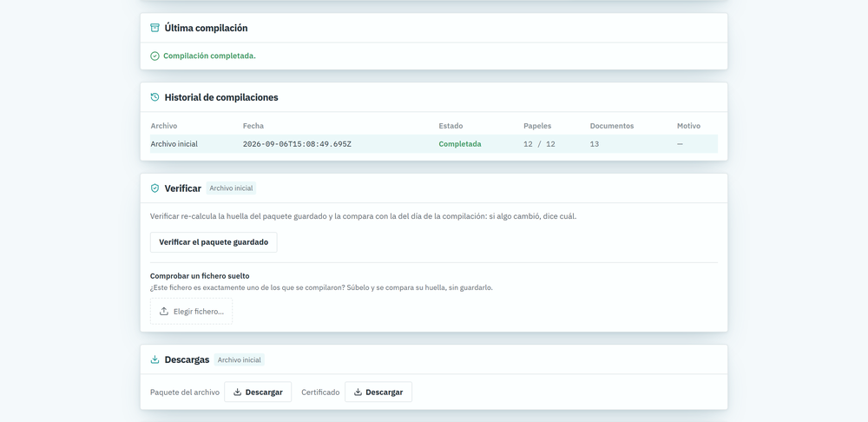Click the green check circle icon
The width and height of the screenshot is (868, 422).
point(155,56)
